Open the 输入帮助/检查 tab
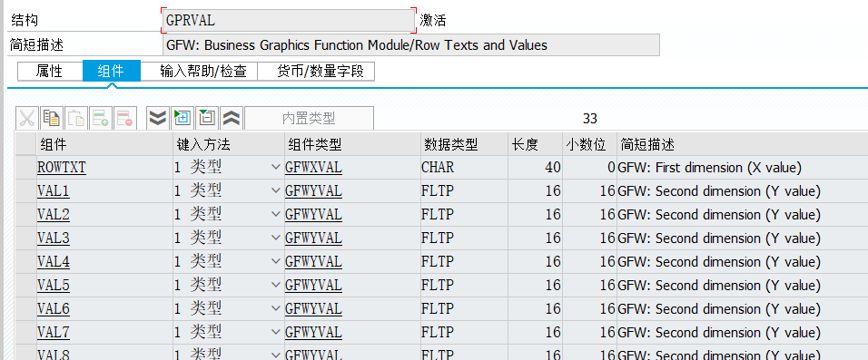 (203, 72)
